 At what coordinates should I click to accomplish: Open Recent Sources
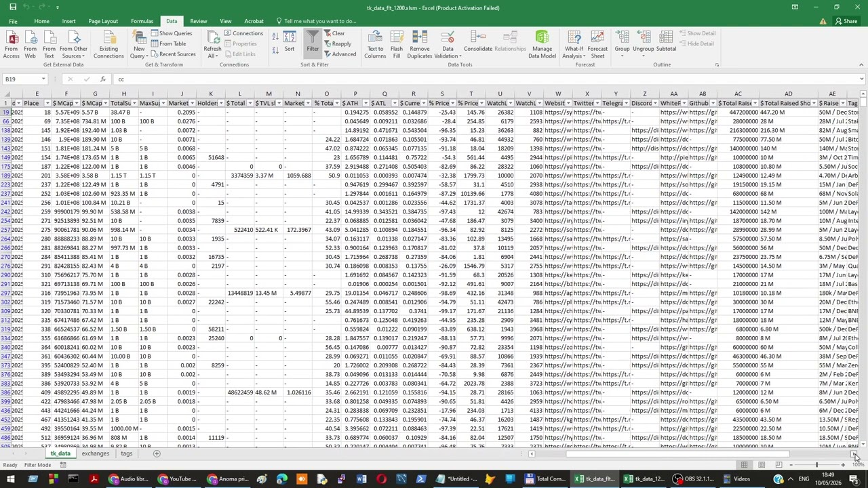(173, 54)
